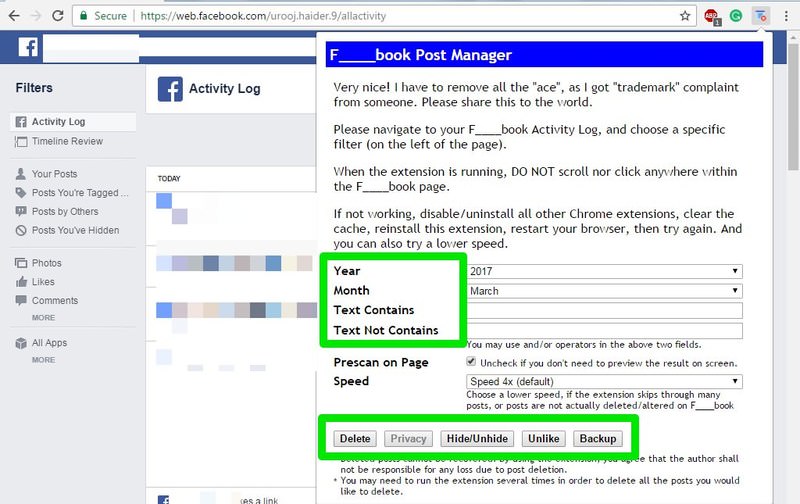Open the Grammarly extension icon
800x504 pixels.
click(x=736, y=16)
